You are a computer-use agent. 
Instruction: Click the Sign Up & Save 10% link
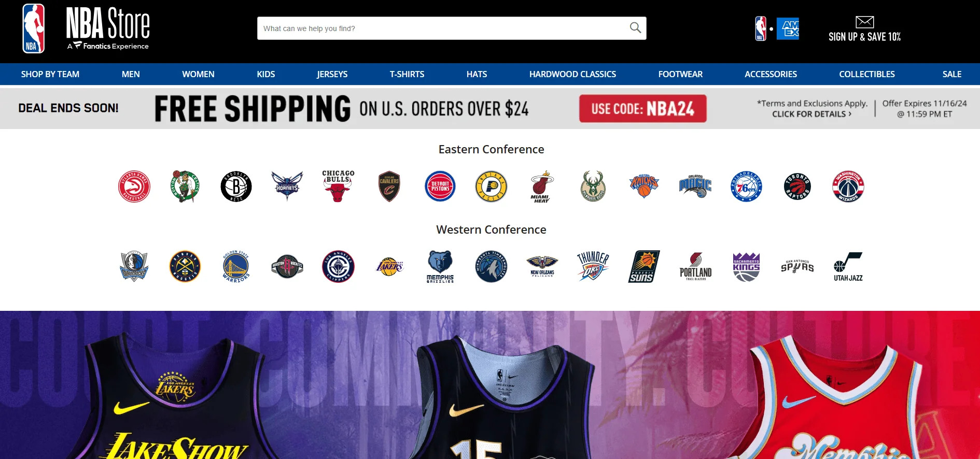click(x=864, y=37)
